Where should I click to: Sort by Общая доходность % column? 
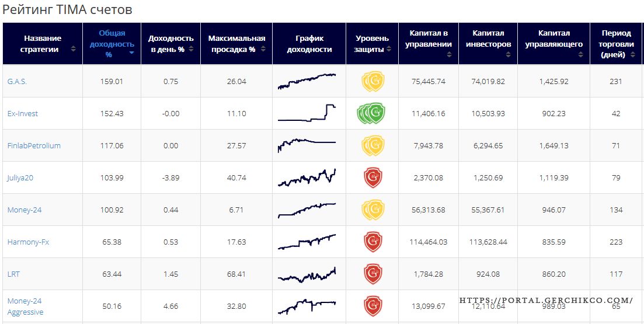[112, 43]
